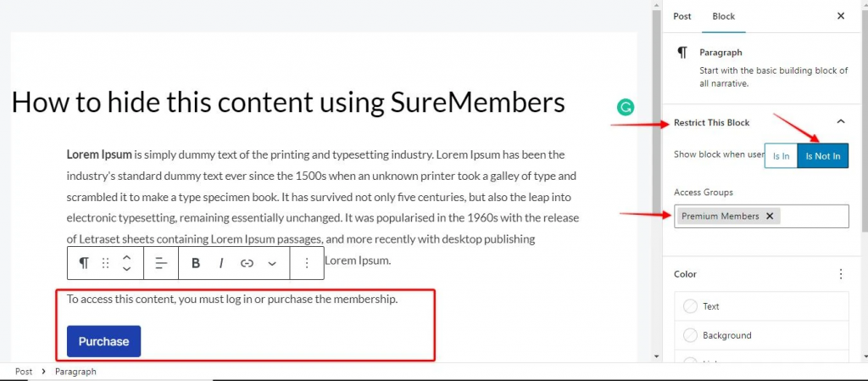Collapse the Restrict This Block section
The height and width of the screenshot is (381, 868).
tap(840, 122)
